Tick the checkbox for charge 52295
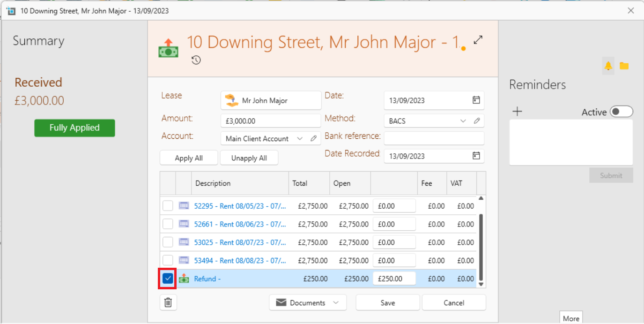The height and width of the screenshot is (324, 644). [168, 206]
